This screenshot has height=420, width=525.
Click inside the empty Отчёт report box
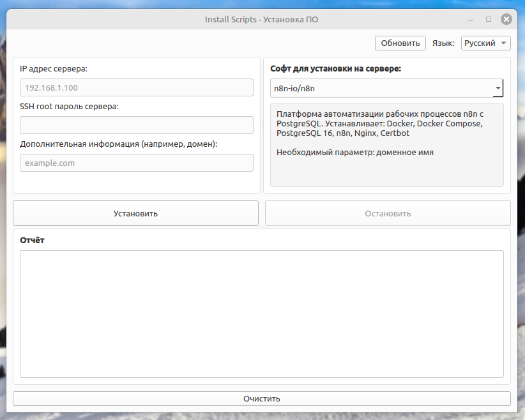262,313
